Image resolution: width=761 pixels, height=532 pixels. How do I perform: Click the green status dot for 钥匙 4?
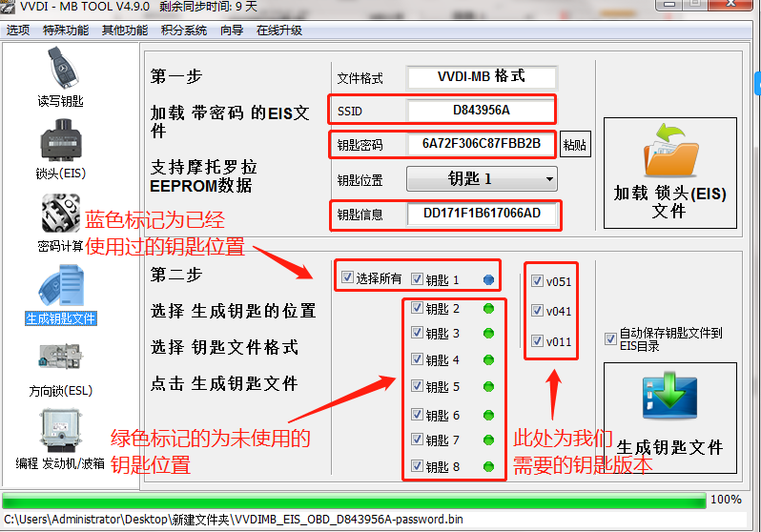pyautogui.click(x=488, y=360)
